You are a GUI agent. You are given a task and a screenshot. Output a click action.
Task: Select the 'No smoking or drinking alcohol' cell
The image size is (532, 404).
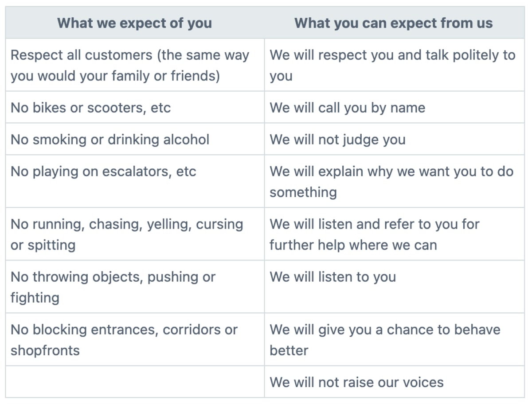[135, 139]
